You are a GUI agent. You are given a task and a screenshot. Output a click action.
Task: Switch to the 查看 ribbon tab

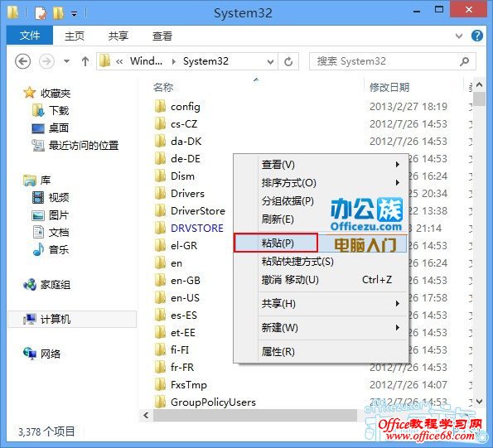pyautogui.click(x=162, y=36)
